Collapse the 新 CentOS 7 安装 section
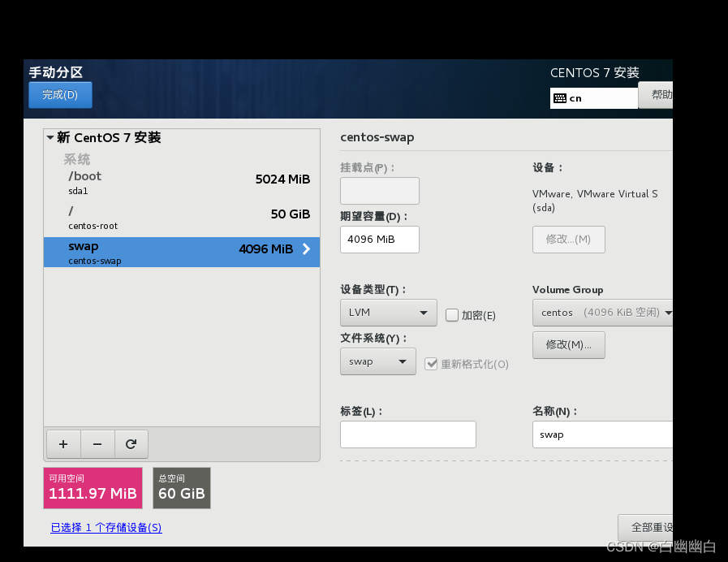Viewport: 728px width, 562px height. (x=50, y=137)
